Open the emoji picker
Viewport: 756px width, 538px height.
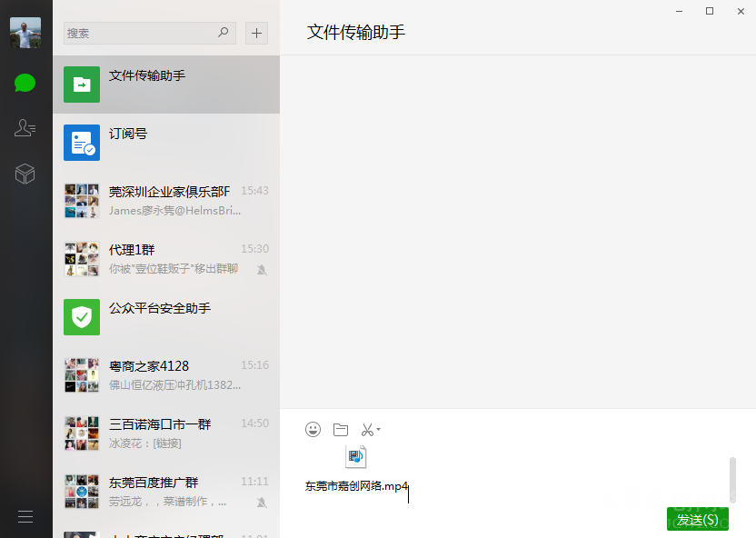pyautogui.click(x=313, y=429)
